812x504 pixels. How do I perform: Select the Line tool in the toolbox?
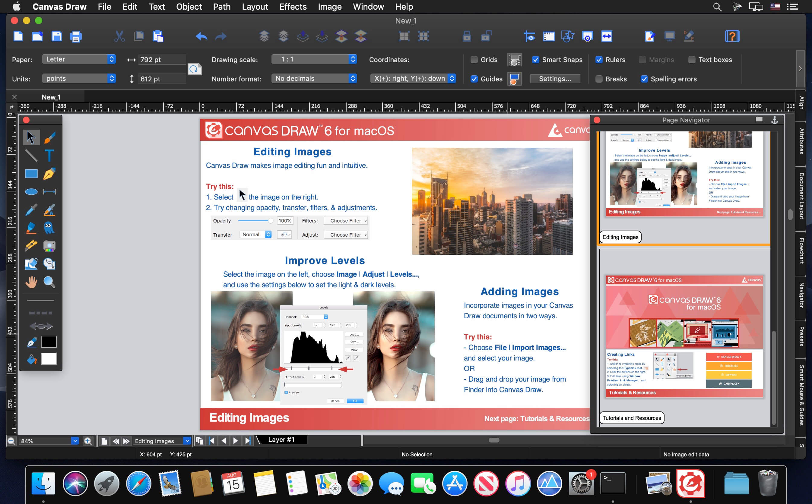(x=31, y=155)
